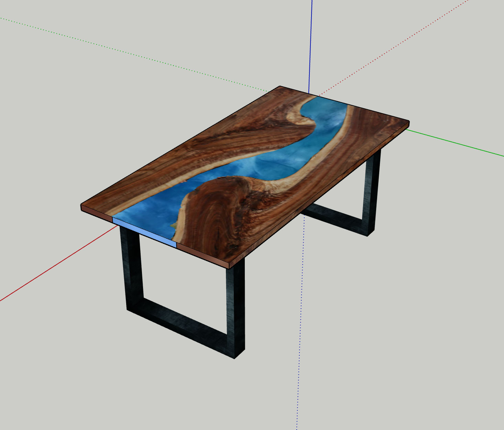This screenshot has height=430, width=504.
Task: Pick the light blue resin edge face
Action: (144, 232)
